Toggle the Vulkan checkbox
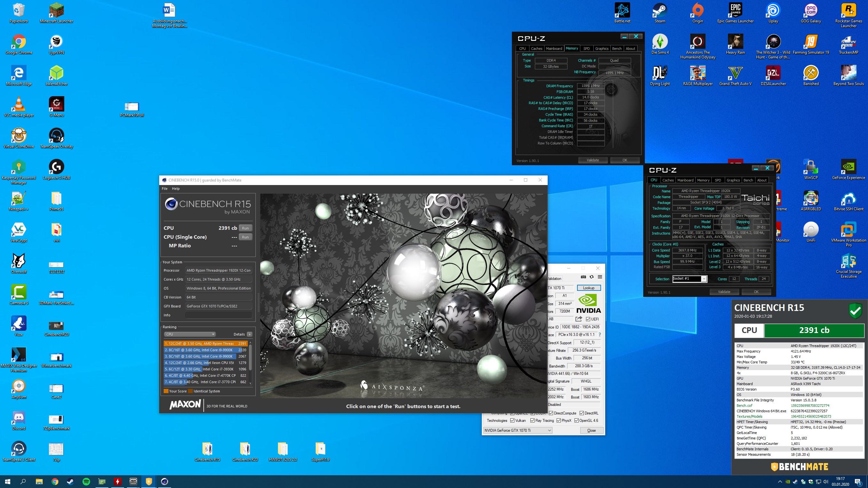868x488 pixels. 512,420
